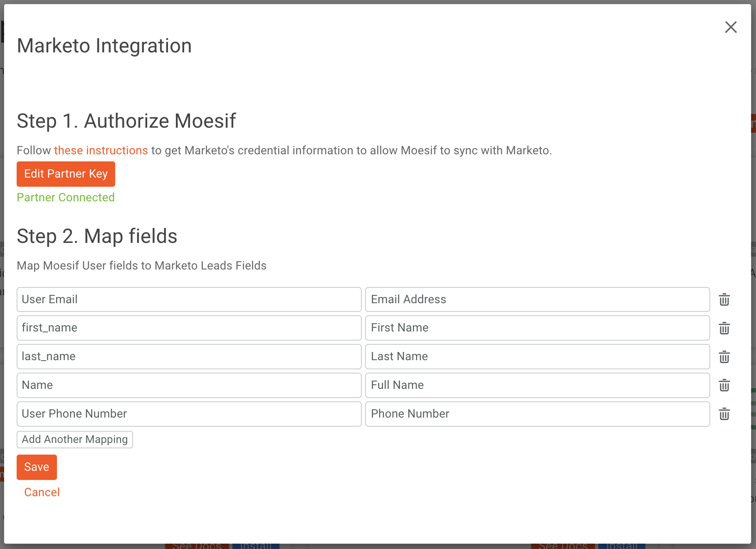Remove the last_name mapping with trash icon
Image resolution: width=756 pixels, height=549 pixels.
[x=724, y=357]
